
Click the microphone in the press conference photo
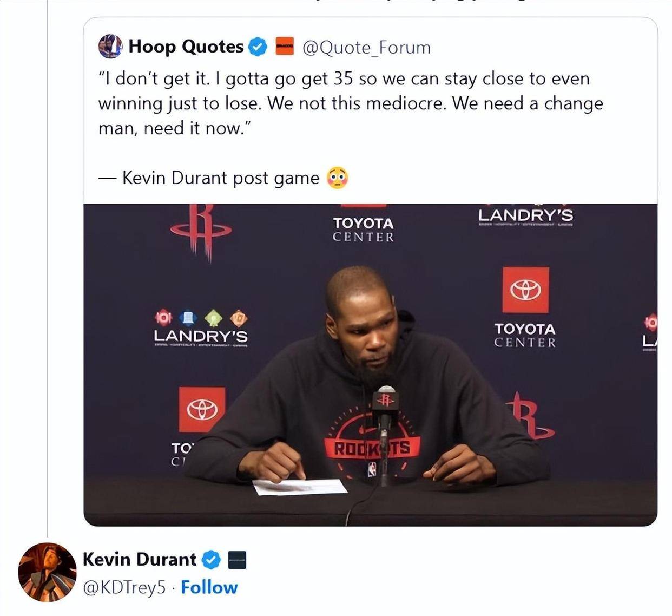(x=385, y=412)
